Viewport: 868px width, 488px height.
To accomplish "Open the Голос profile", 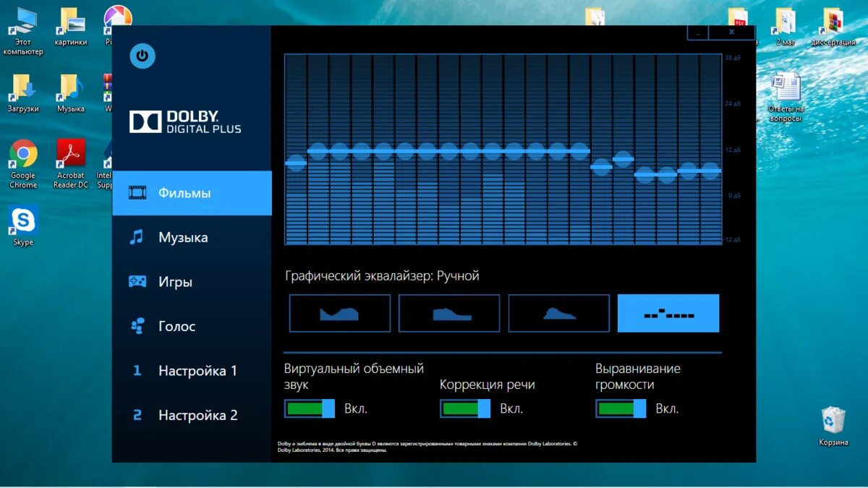I will click(192, 326).
